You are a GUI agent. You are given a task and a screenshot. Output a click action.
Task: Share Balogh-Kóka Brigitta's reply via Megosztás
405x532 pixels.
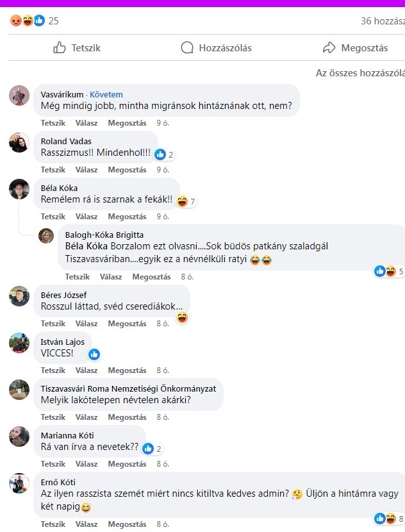tap(151, 277)
